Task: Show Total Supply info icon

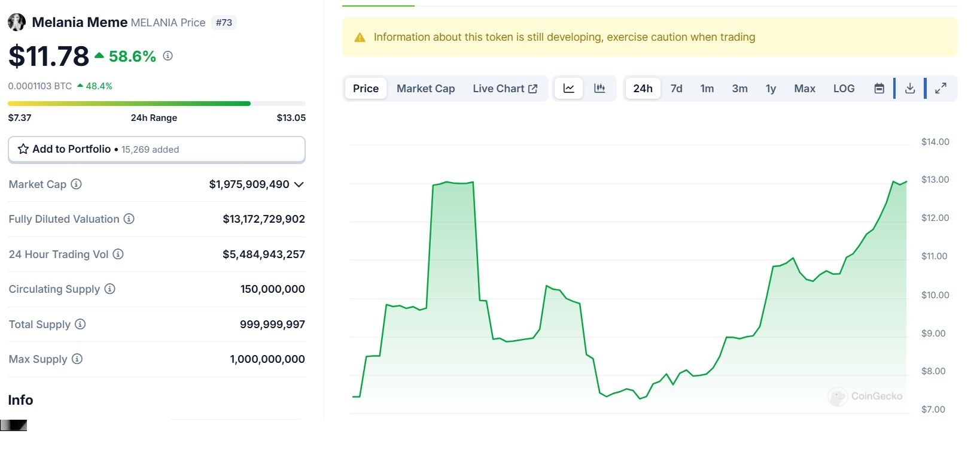Action: (x=80, y=324)
